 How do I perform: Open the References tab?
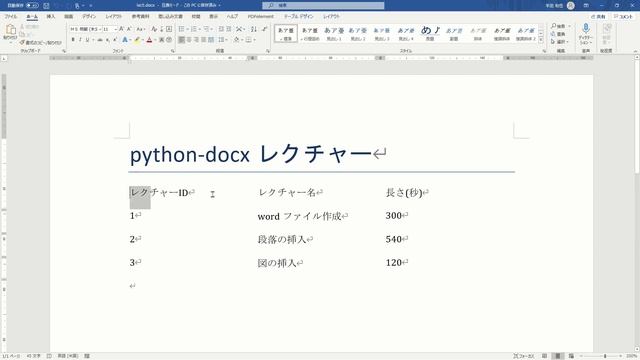(140, 16)
